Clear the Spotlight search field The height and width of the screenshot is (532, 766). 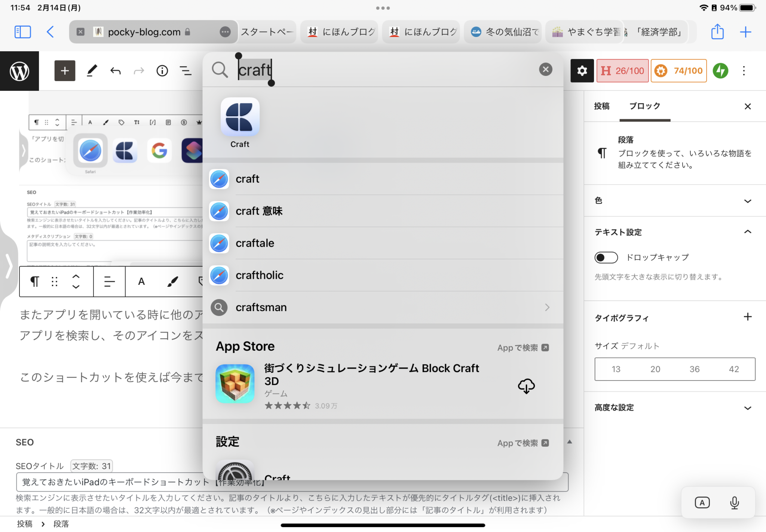tap(545, 69)
